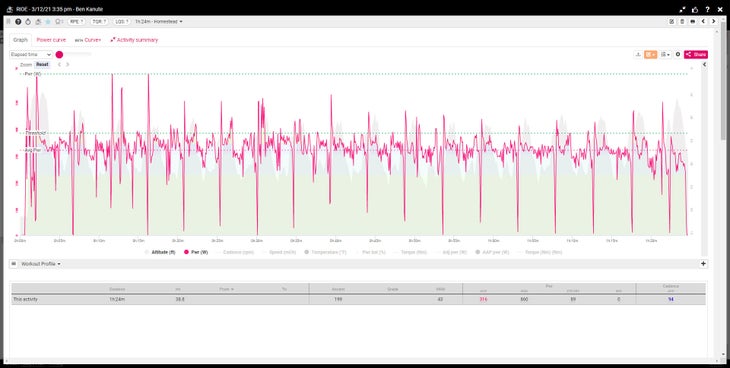Toggle the Temperature series in the legend

(x=325, y=252)
